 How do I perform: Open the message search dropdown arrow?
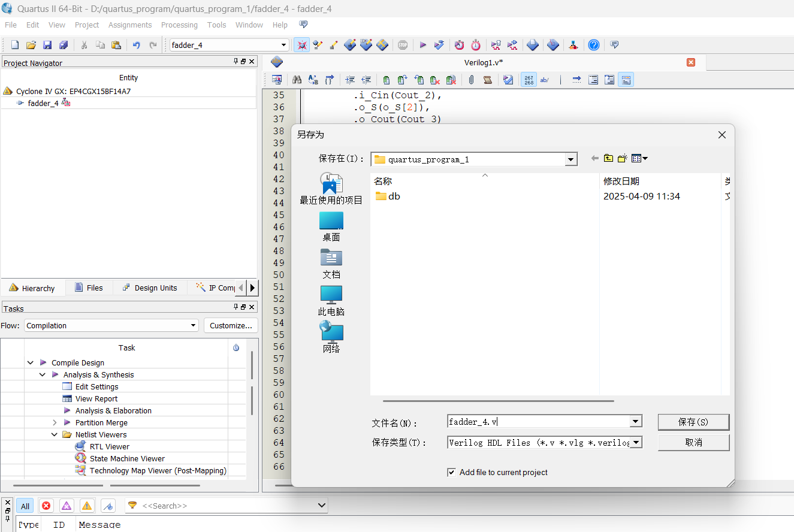tap(321, 506)
